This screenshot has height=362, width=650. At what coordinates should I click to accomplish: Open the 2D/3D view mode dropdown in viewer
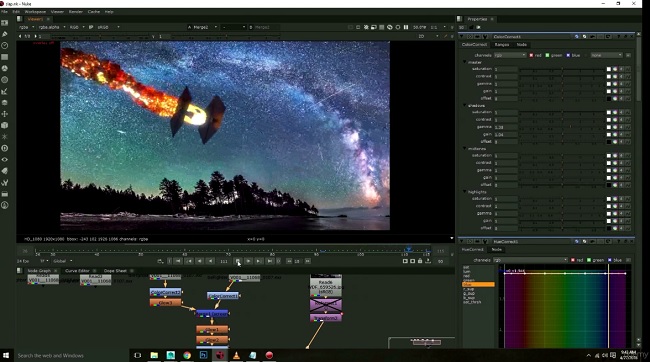(x=428, y=36)
